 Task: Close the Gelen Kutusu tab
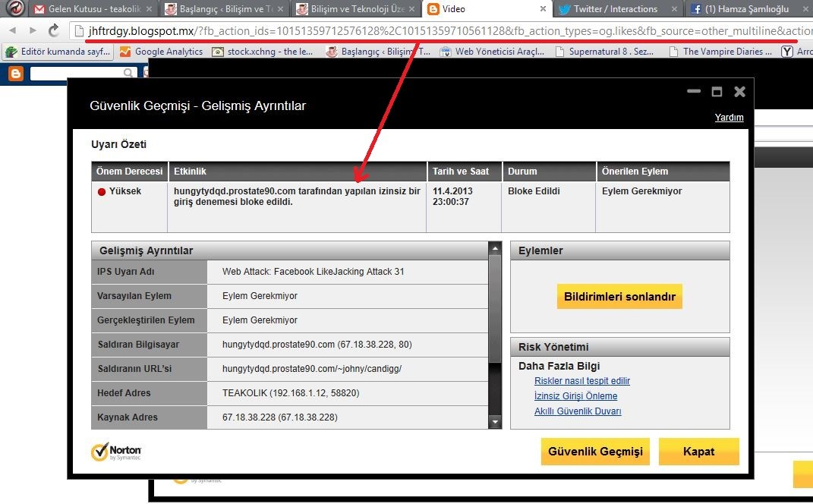point(150,9)
